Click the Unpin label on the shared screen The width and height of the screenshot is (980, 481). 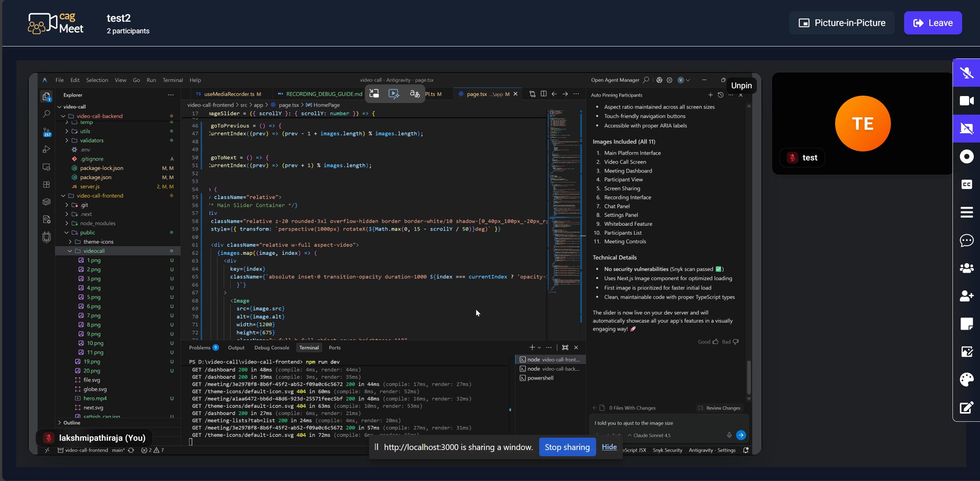[741, 86]
